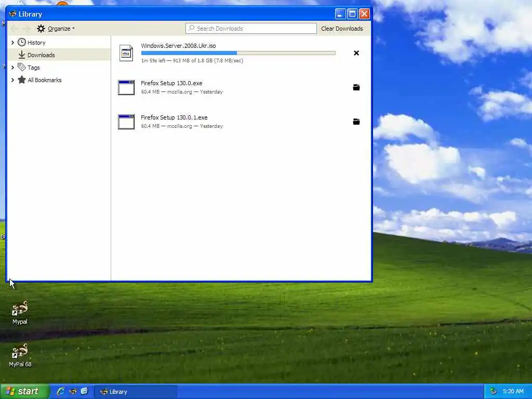Open the Windows start menu
Screen dimensions: 532x399
click(24, 391)
